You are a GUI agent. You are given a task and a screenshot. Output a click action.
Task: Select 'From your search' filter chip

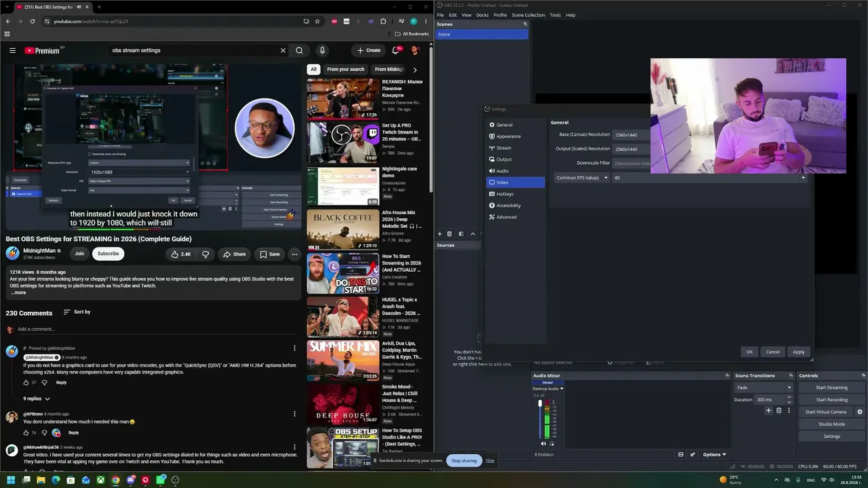tap(346, 69)
